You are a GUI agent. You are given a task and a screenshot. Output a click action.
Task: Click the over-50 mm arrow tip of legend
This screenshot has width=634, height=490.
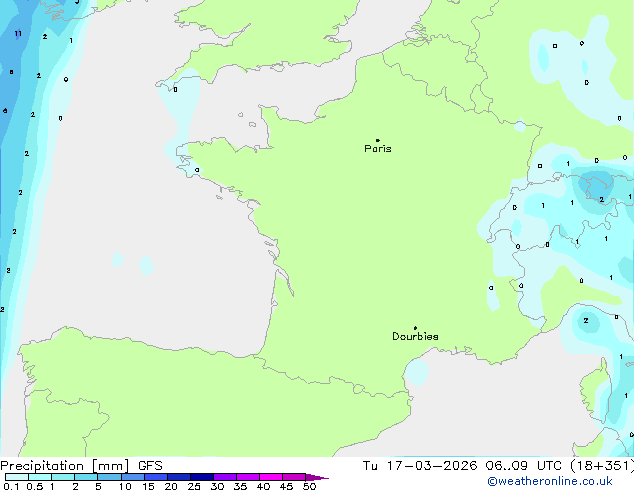(x=317, y=477)
